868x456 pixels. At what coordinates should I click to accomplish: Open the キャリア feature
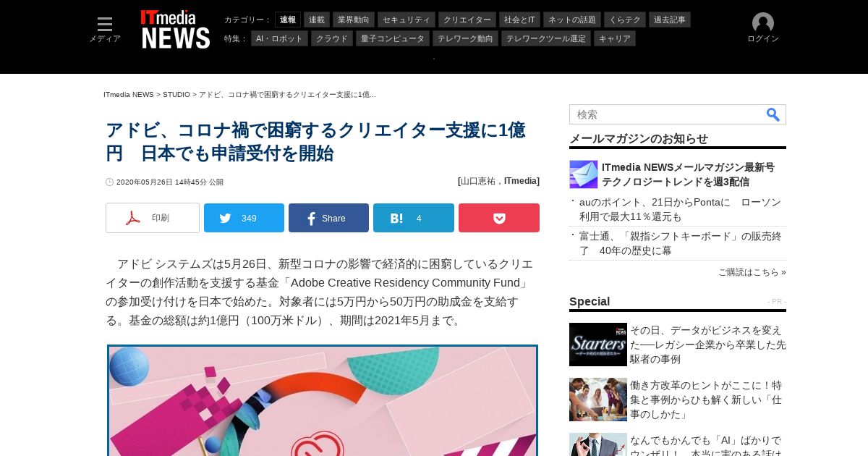click(615, 38)
